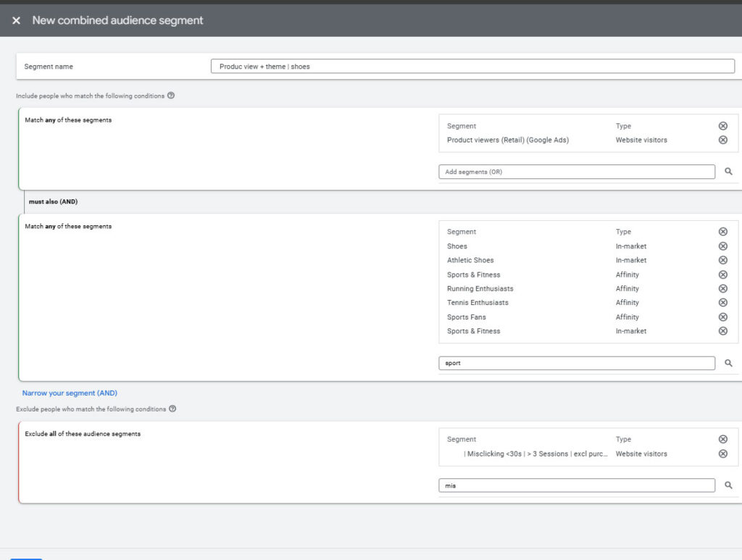Image resolution: width=742 pixels, height=560 pixels.
Task: Remove Sports & Fitness in-market segment
Action: [722, 331]
